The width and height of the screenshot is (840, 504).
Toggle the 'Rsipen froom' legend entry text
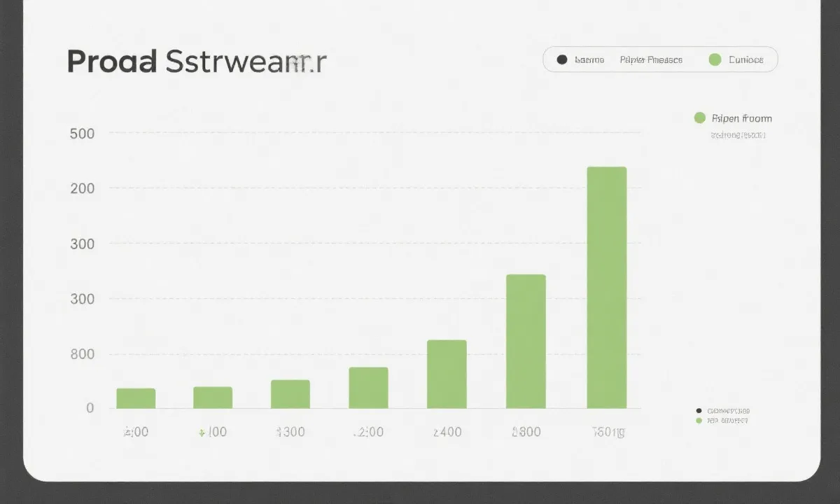(741, 118)
